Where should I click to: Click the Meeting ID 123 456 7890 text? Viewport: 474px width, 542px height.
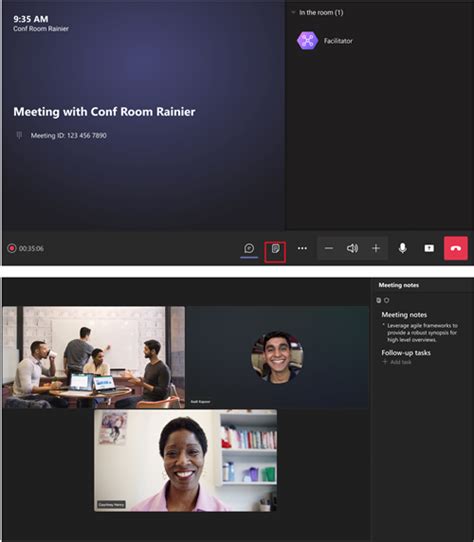click(x=68, y=136)
